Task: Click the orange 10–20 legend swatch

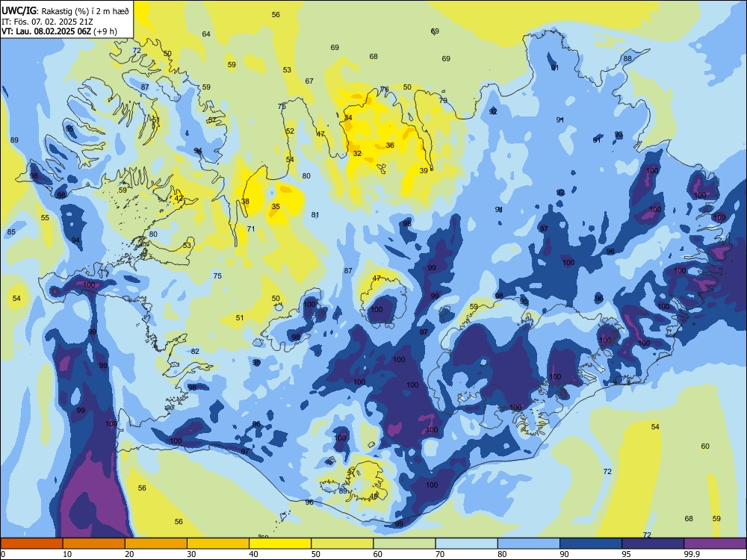Action: 94,544
